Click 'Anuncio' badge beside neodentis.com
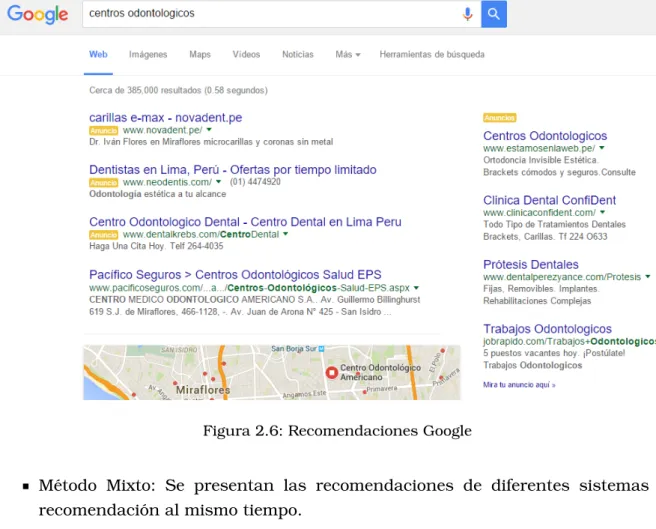656x529 pixels. [x=103, y=182]
